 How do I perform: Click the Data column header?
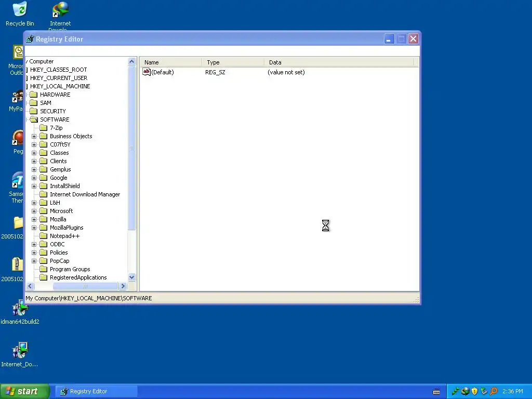tap(339, 62)
